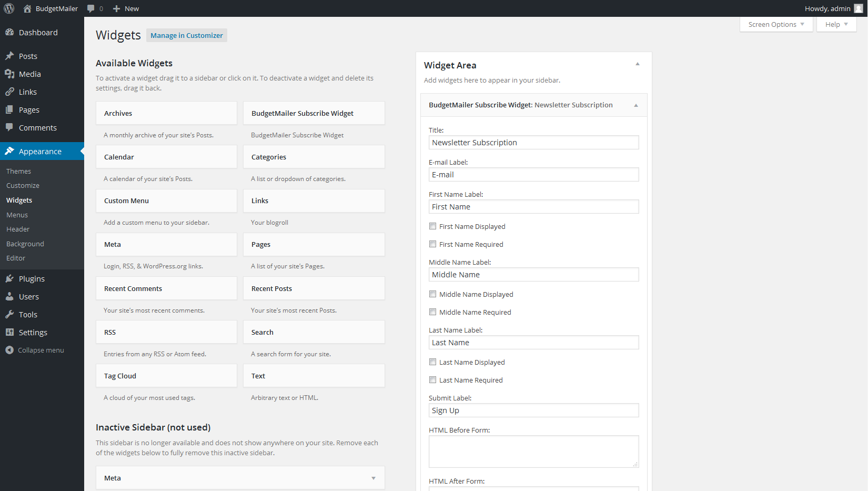Click the Submit Label text field

pos(533,410)
